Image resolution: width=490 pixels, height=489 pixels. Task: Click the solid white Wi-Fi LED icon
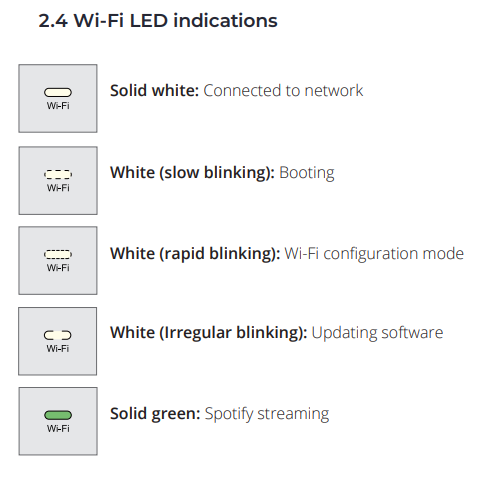click(x=58, y=98)
